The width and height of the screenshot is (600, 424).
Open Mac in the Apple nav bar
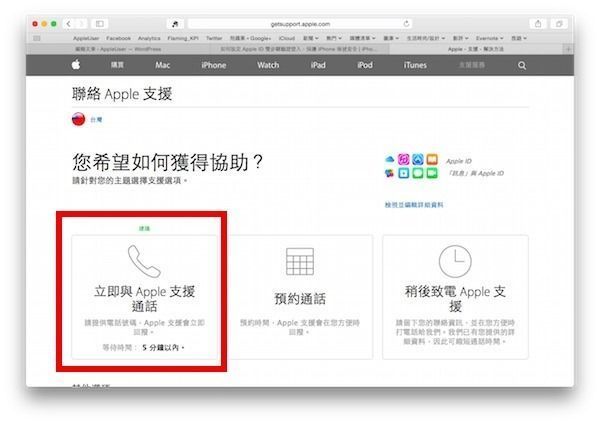tap(163, 65)
